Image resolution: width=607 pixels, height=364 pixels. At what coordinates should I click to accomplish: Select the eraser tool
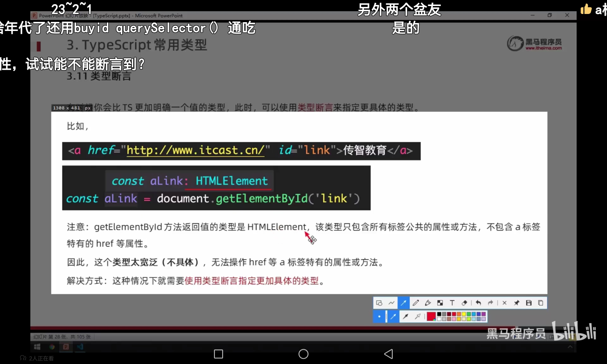[x=464, y=303]
